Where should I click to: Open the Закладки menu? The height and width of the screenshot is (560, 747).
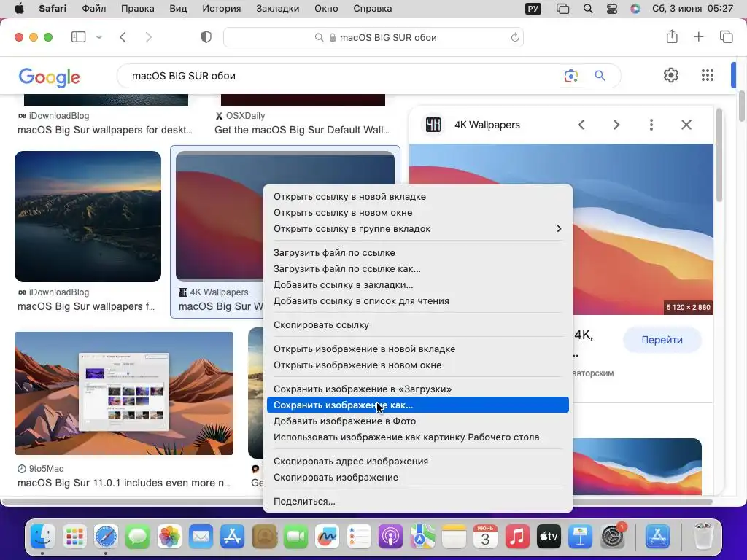pyautogui.click(x=278, y=9)
